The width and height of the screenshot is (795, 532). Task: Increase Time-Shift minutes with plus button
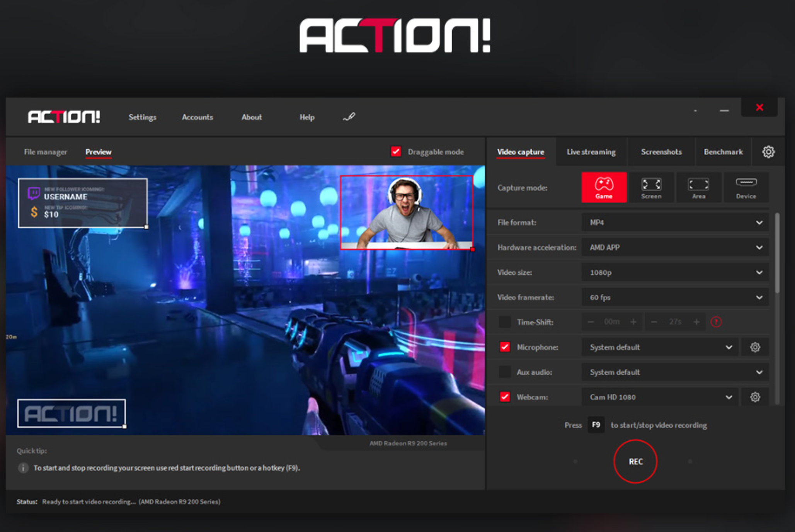point(633,322)
